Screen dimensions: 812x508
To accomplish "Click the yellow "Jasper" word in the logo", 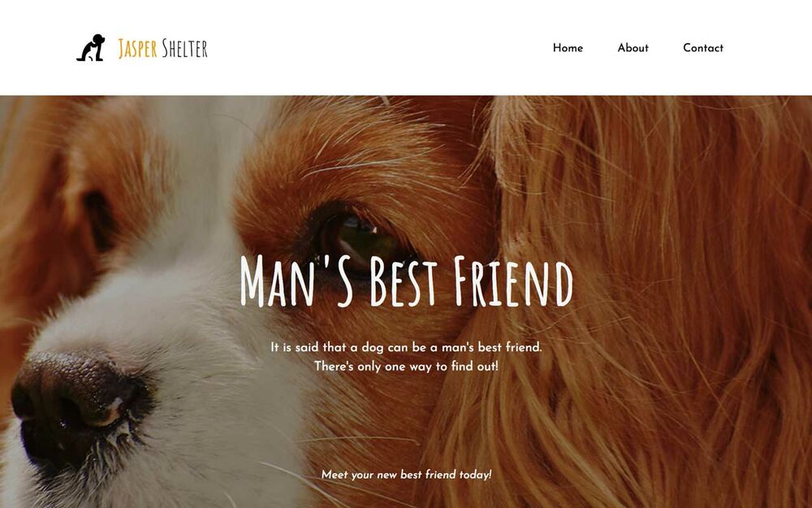I will (138, 49).
